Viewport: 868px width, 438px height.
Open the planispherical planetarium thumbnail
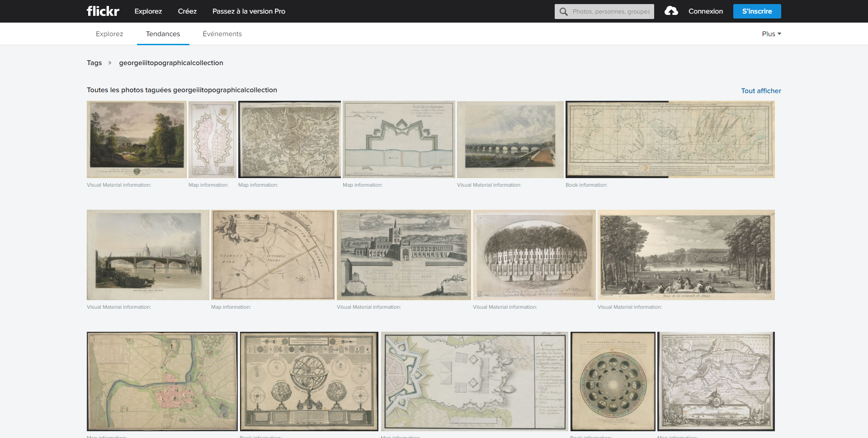coord(613,381)
